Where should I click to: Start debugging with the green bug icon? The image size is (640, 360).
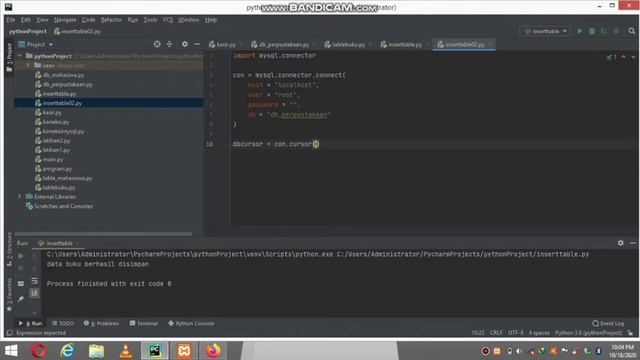point(592,31)
